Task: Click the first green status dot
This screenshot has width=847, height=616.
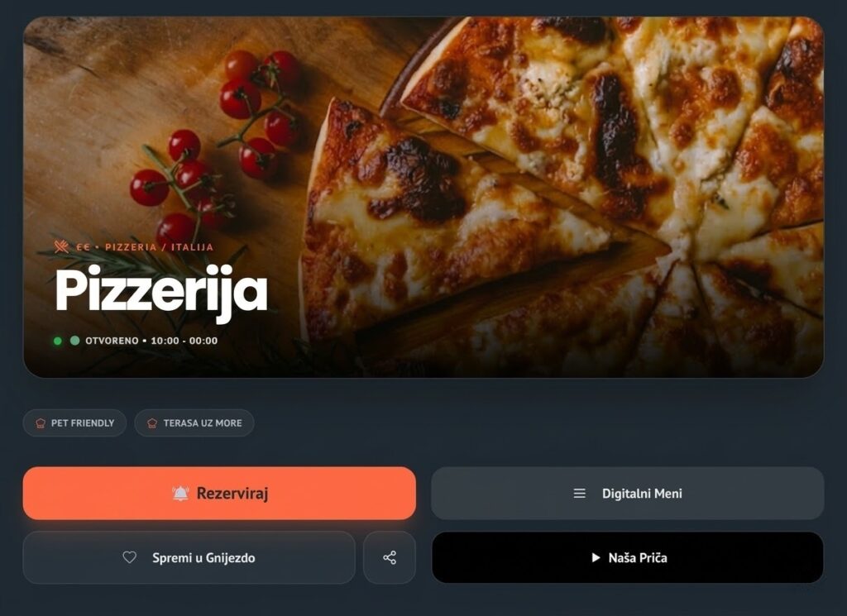Action: [x=57, y=341]
